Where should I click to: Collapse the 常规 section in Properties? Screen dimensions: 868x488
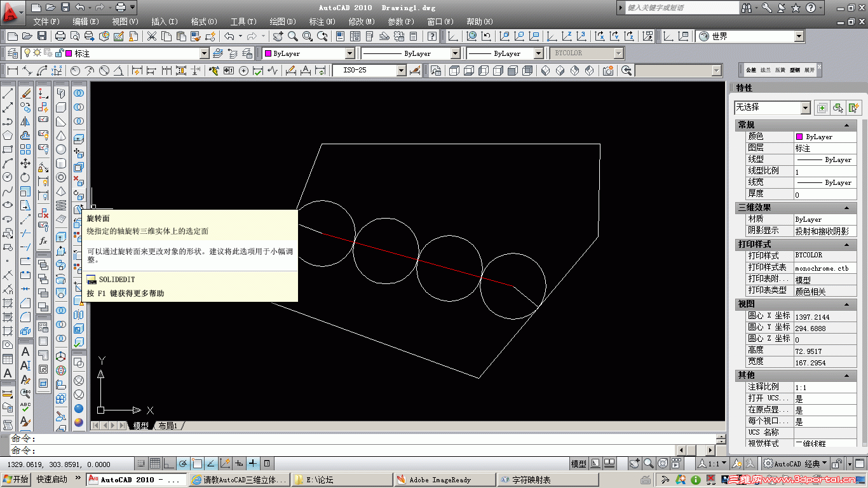[848, 125]
